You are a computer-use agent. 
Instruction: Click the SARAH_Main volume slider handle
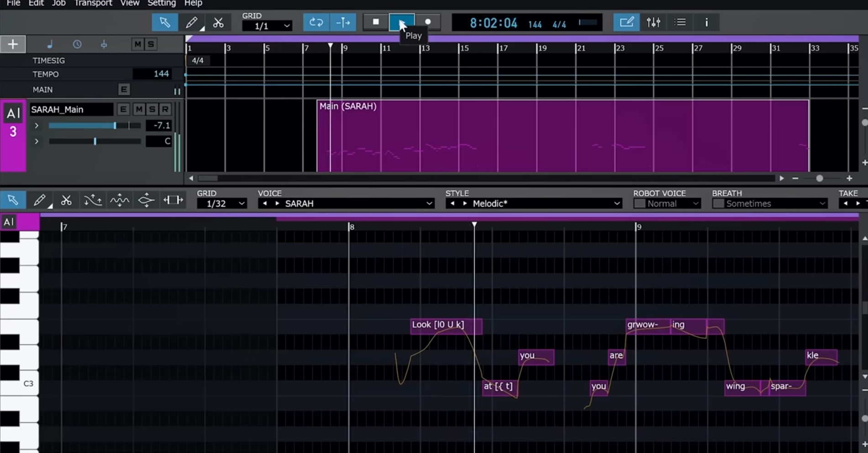pos(115,125)
